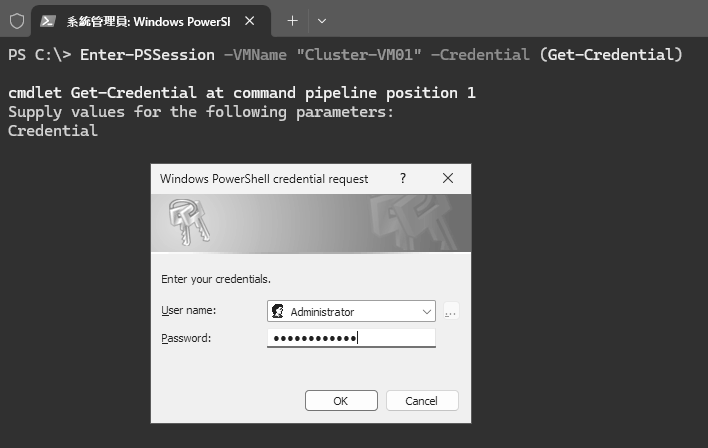
Task: Click the "Password:" label
Action: 186,338
